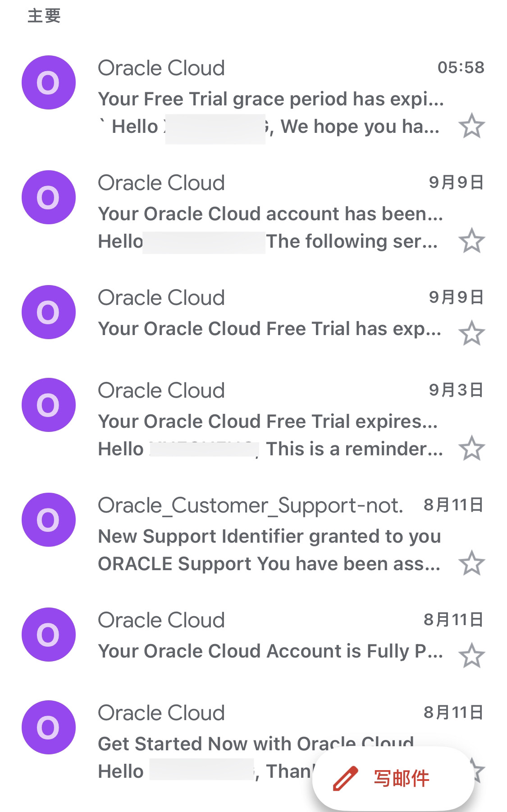Image resolution: width=507 pixels, height=812 pixels.
Task: Tap sender avatar of 05:58 email
Action: [x=48, y=82]
